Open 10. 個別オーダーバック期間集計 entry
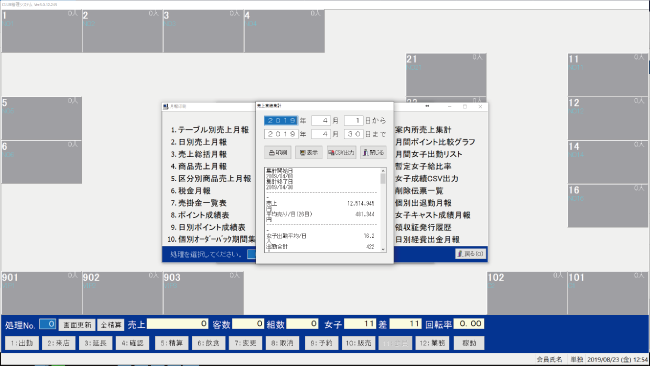This screenshot has width=650, height=366. (211, 240)
